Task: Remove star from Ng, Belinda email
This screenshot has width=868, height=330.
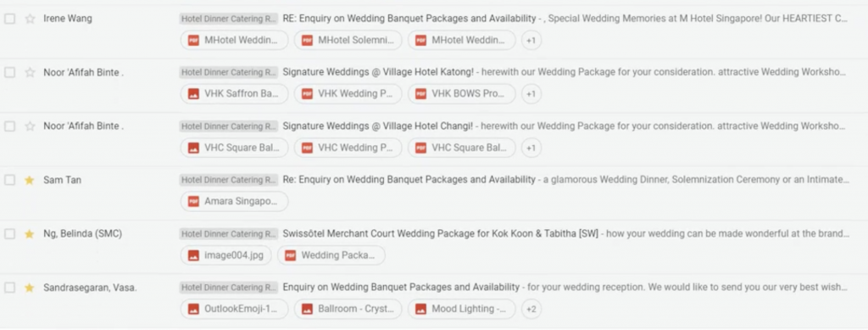Action: click(x=30, y=234)
